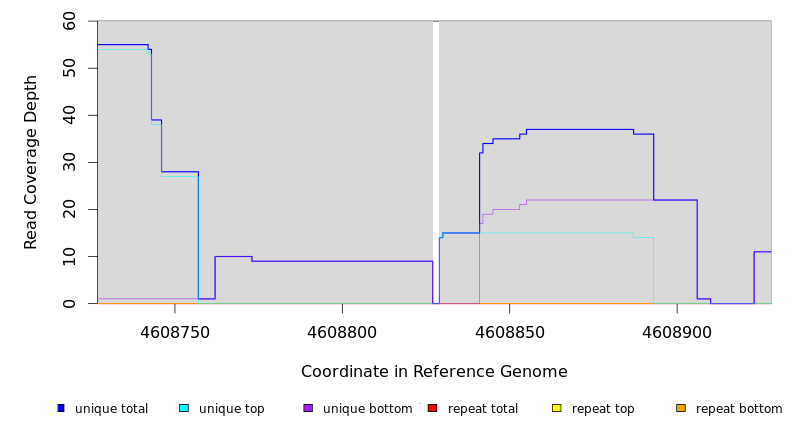This screenshot has width=792, height=432.
Task: Click the white vertical gap between plot regions
Action: click(436, 160)
